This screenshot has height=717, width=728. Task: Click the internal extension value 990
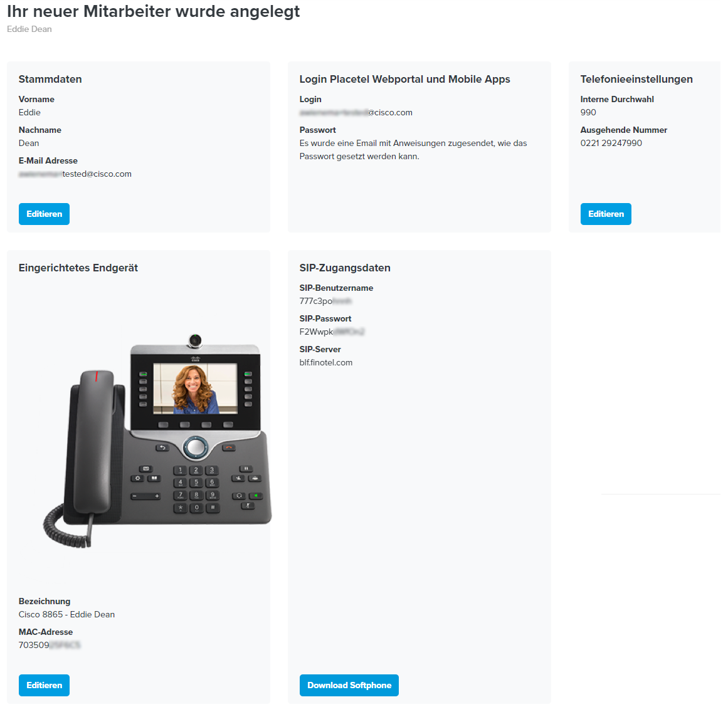pos(588,112)
